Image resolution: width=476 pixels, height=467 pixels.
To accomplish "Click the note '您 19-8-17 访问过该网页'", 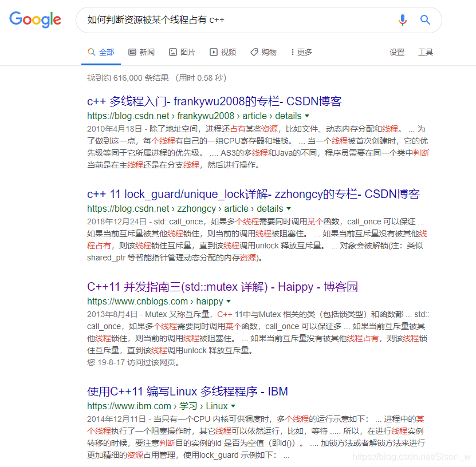I will 133,362.
